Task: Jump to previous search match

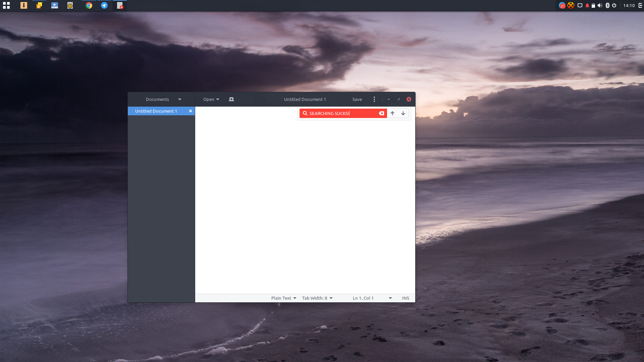Action: click(x=392, y=113)
